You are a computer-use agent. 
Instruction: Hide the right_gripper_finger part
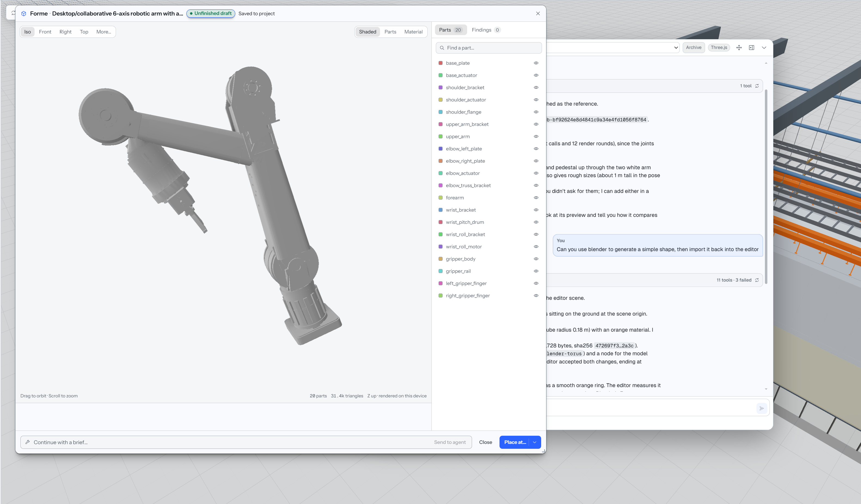(x=536, y=296)
